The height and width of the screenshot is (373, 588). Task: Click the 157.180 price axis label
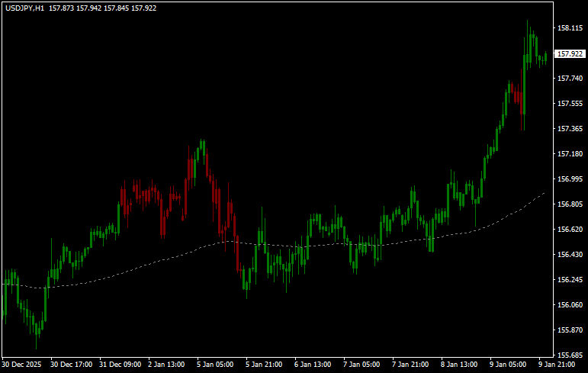click(x=569, y=154)
